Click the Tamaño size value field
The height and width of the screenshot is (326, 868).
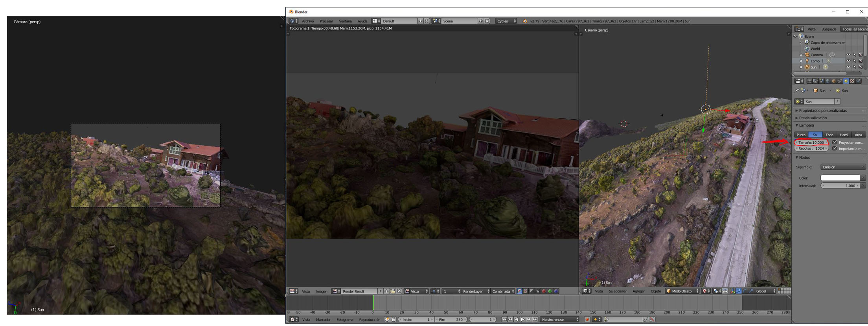pos(811,143)
